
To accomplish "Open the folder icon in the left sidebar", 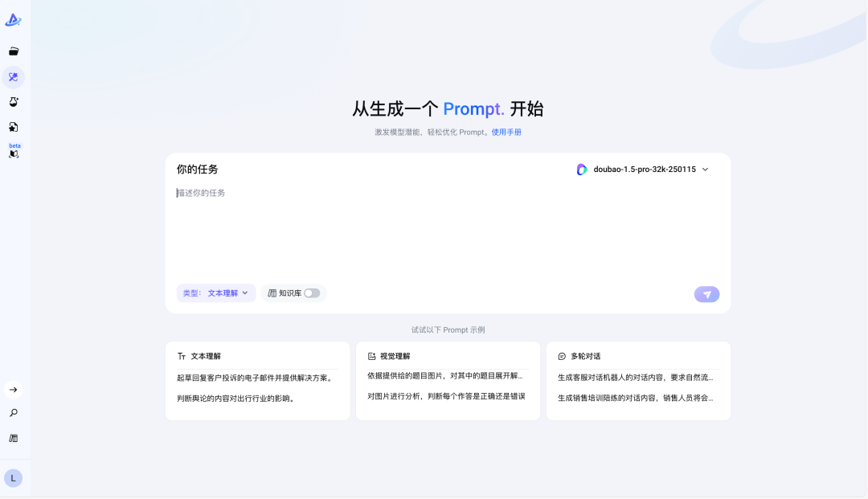I will 13,51.
